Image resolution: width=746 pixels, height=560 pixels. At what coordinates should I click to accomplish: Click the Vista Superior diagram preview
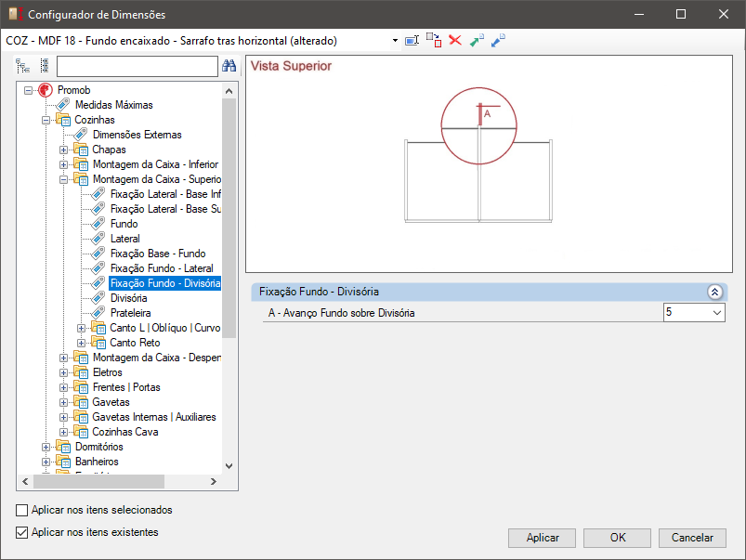point(489,164)
